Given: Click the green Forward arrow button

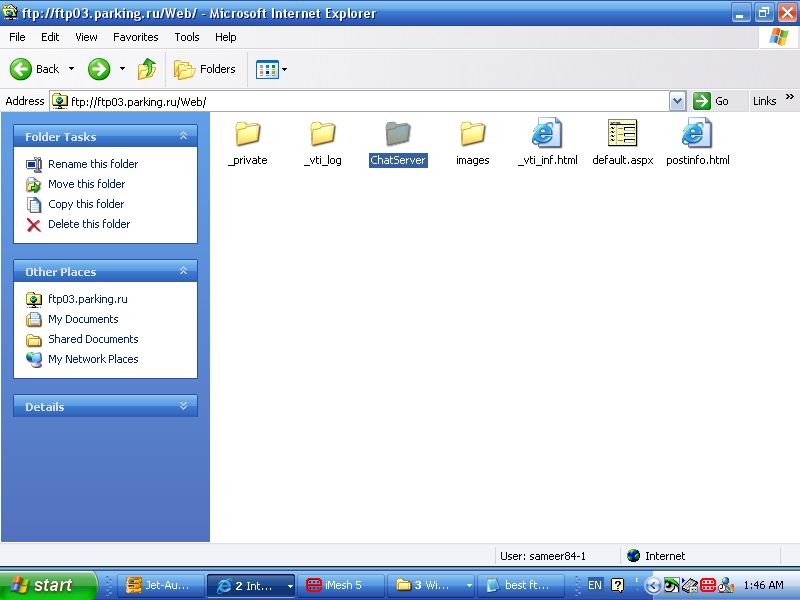Looking at the screenshot, I should (x=99, y=69).
